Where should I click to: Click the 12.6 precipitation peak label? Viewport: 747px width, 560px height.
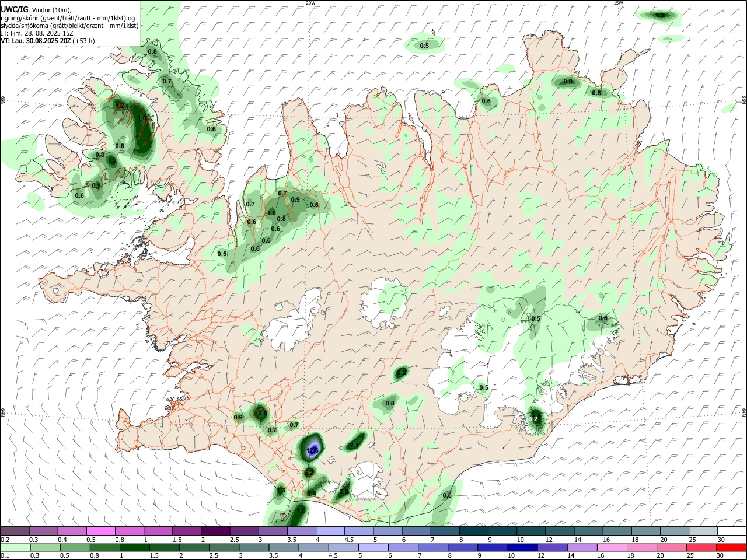(x=312, y=450)
